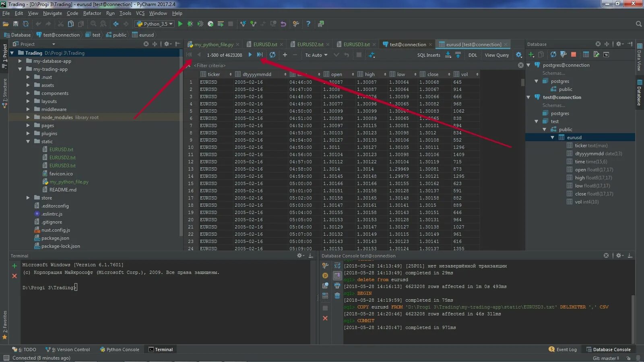Screen dimensions: 644x362
Task: Clear the filter criteria with the X icon
Action: [x=521, y=65]
